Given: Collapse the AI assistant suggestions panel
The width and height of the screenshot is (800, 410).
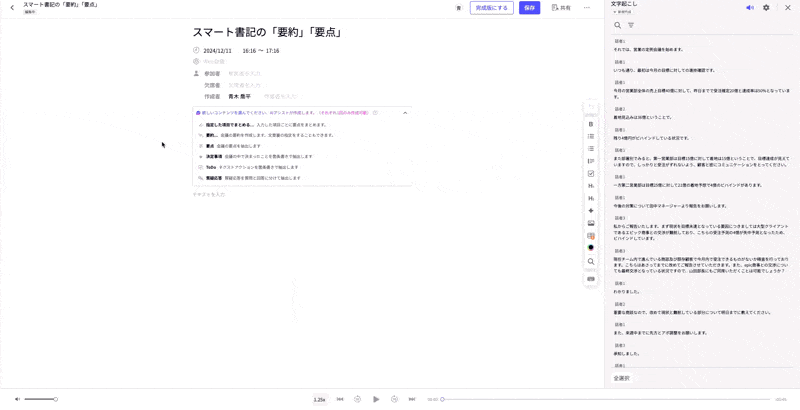Looking at the screenshot, I should click(x=405, y=113).
